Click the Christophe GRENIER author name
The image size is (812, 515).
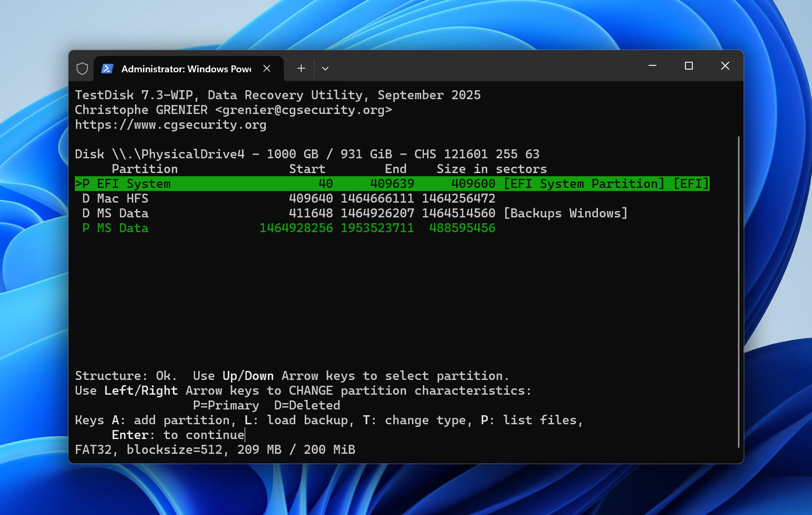141,110
